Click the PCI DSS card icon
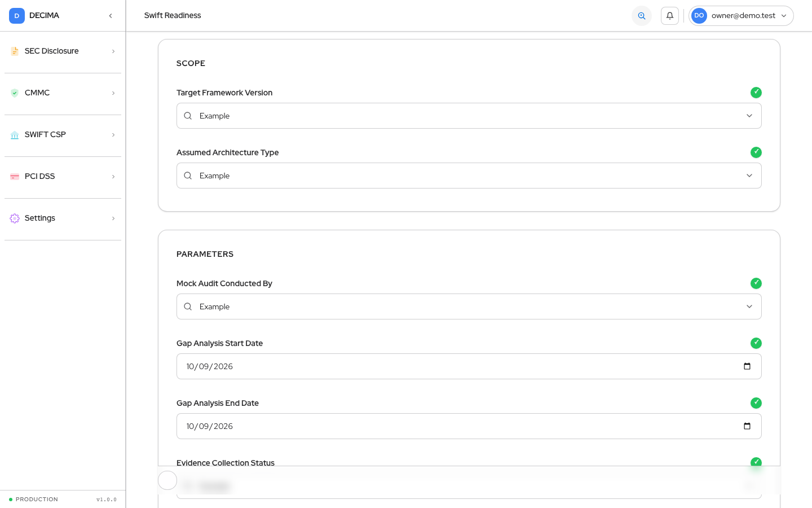Viewport: 812px width, 508px height. point(15,177)
